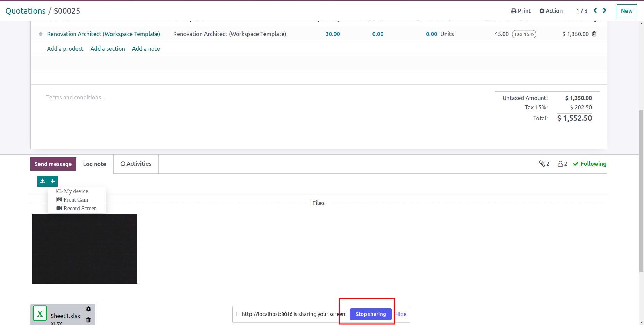Viewport: 644px width, 325px height.
Task: Select the line subtotal $ 1,350.00
Action: tap(576, 34)
